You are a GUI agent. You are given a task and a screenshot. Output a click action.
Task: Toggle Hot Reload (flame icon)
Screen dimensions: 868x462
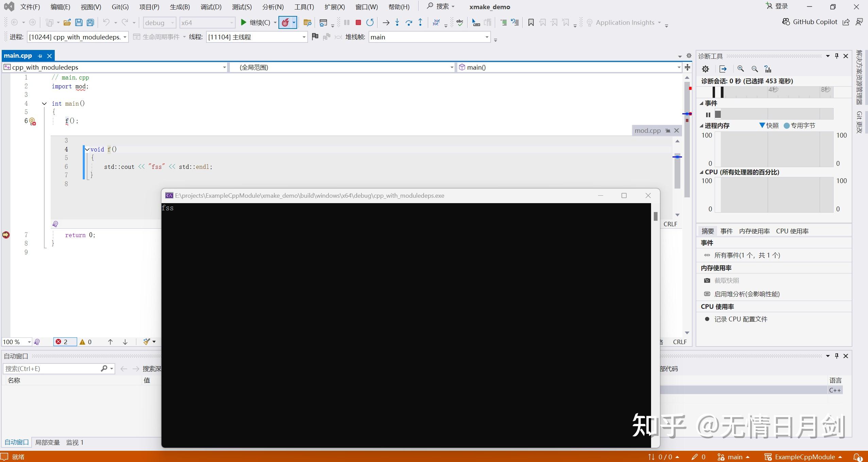pos(285,22)
